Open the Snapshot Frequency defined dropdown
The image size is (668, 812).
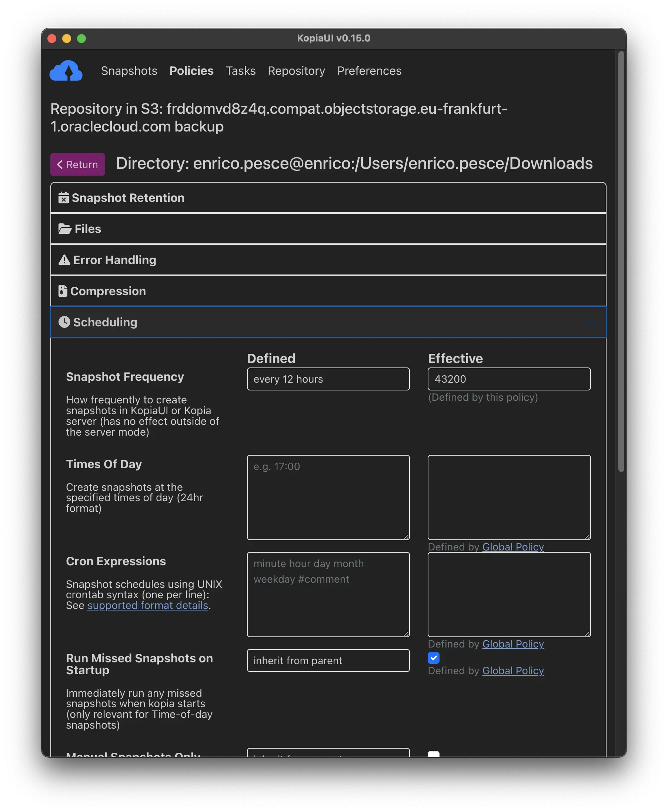point(328,379)
